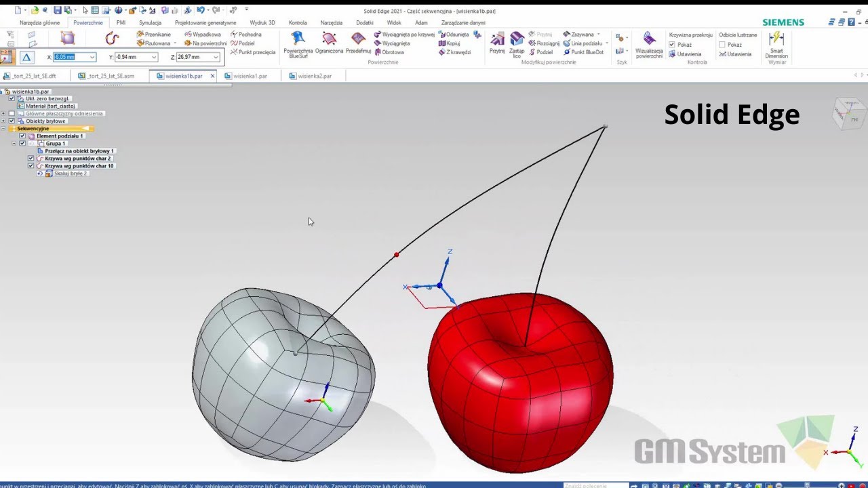Toggle Odbicie lustrzane Pokaż checkbox
The height and width of the screenshot is (488, 868).
coord(722,45)
